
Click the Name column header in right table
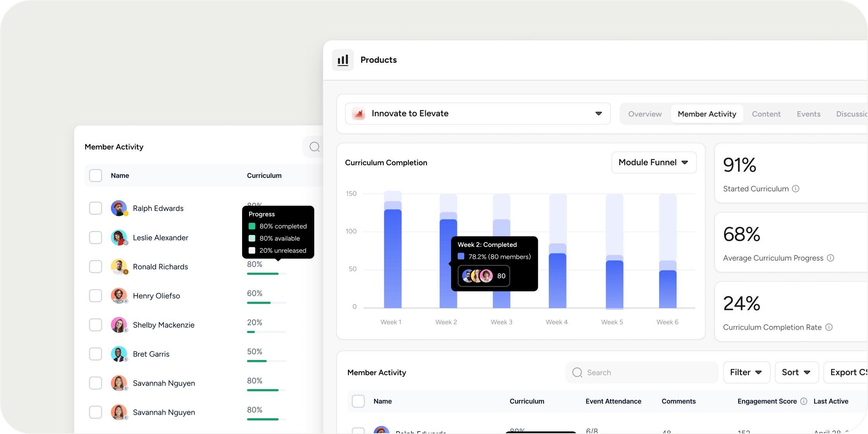tap(382, 401)
